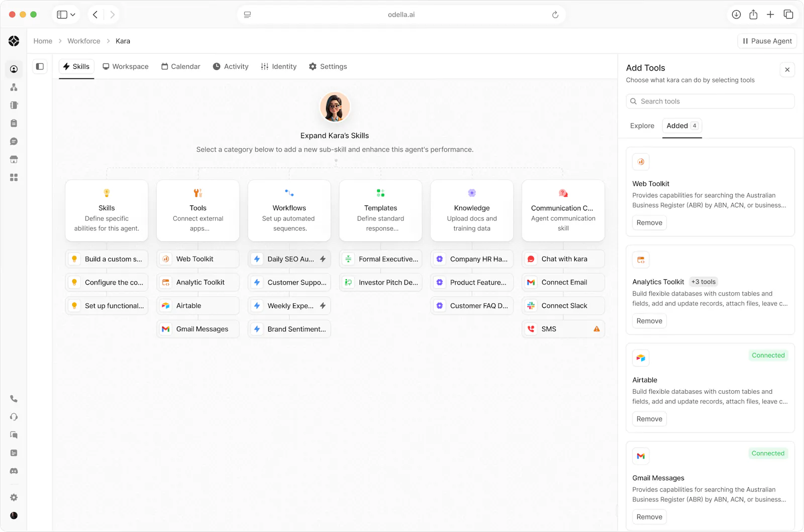Open Company HR Ha... knowledge node
This screenshot has height=532, width=804.
pyautogui.click(x=472, y=259)
